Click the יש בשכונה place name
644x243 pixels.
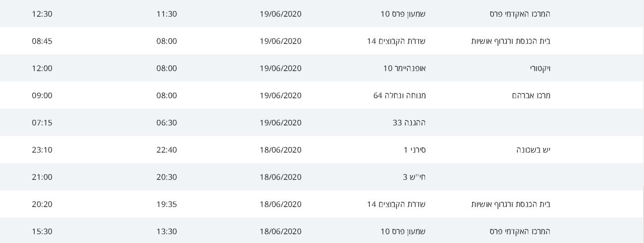533,150
